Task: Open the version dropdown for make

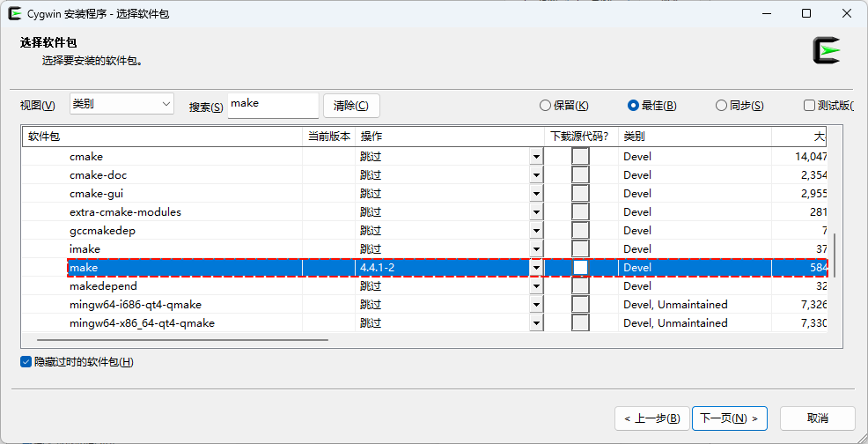Action: (536, 268)
